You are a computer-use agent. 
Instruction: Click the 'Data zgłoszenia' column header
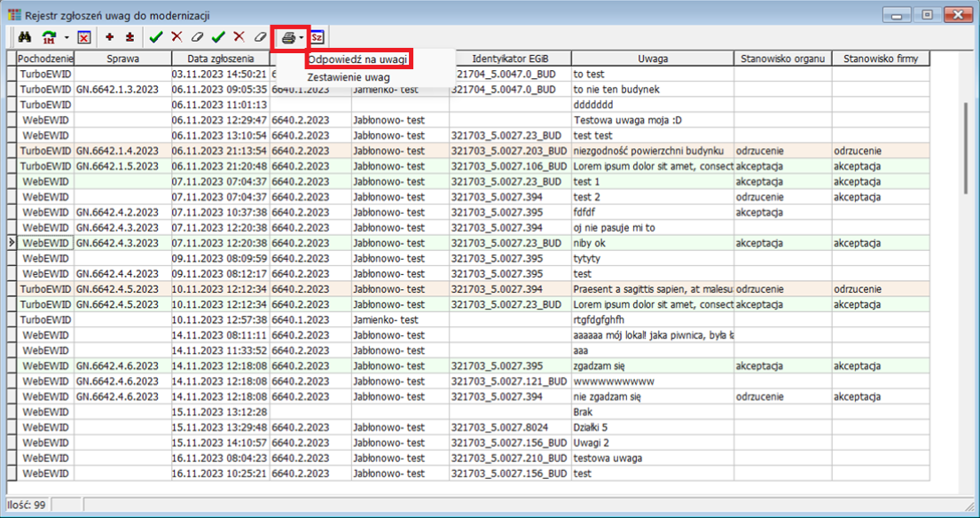click(x=220, y=59)
